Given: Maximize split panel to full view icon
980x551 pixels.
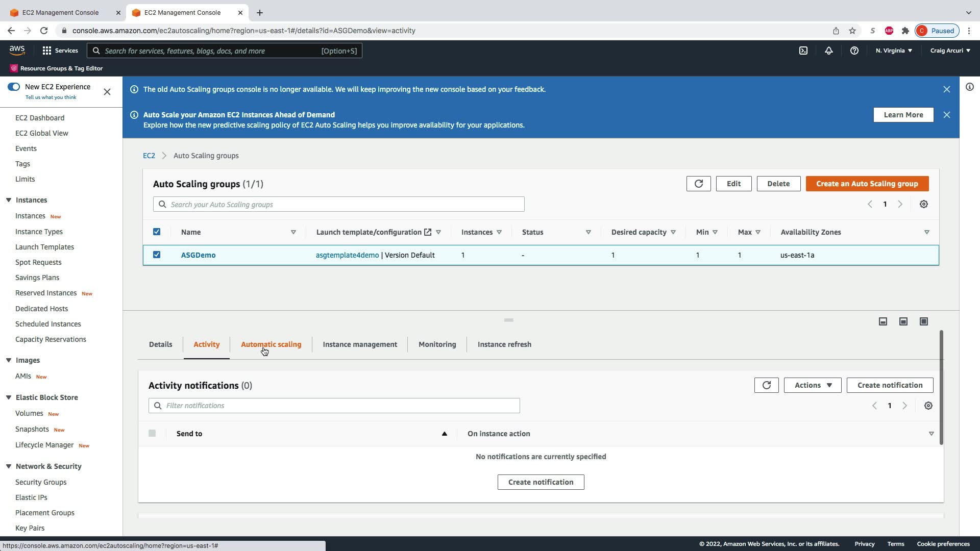Looking at the screenshot, I should point(923,321).
